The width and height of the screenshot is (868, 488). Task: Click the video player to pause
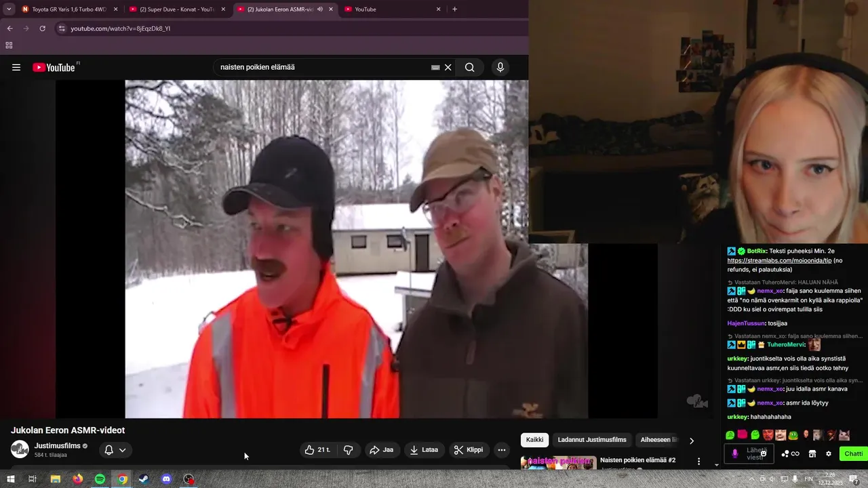point(356,249)
